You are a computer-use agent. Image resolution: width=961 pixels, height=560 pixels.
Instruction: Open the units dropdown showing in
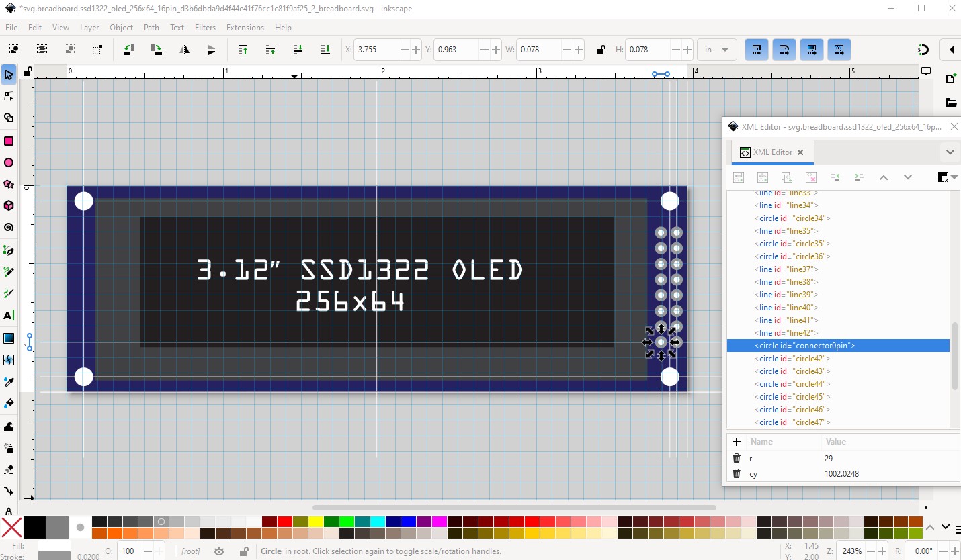tap(717, 50)
